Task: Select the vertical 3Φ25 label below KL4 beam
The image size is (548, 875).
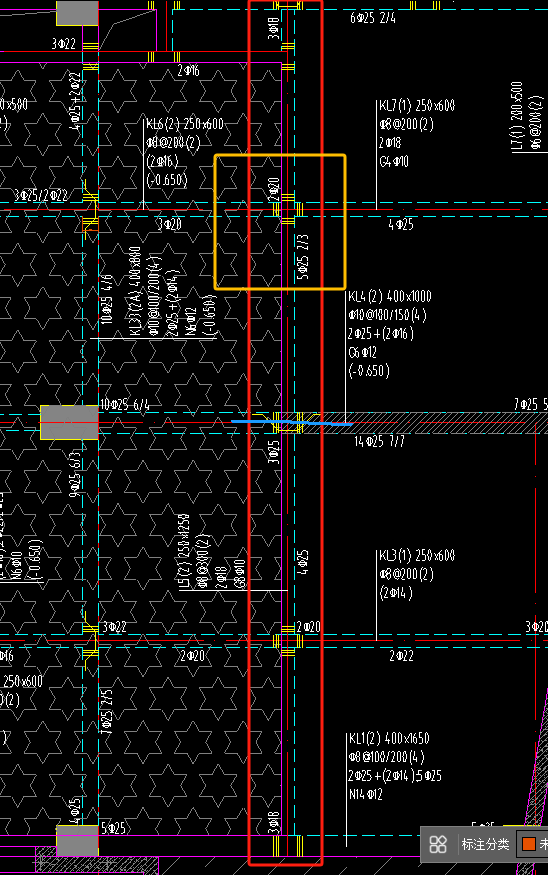Action: coord(273,453)
